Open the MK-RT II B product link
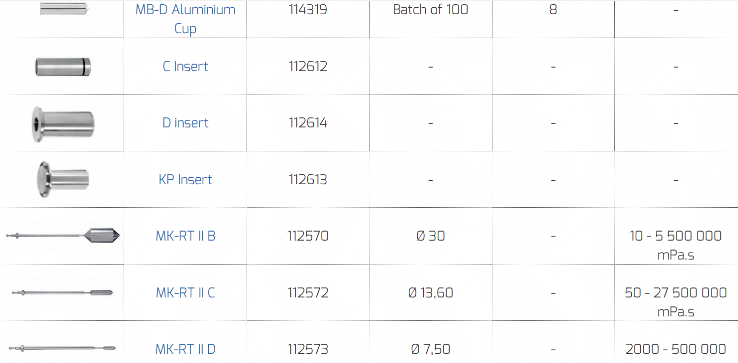 185,236
